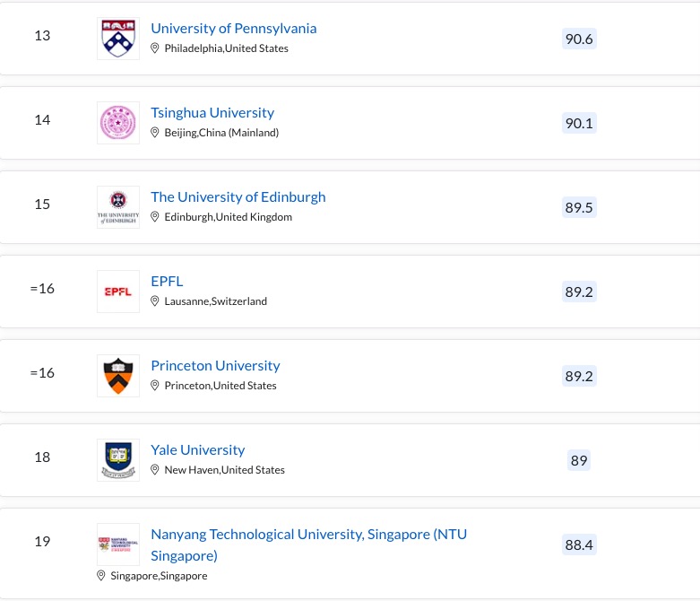Image resolution: width=700 pixels, height=601 pixels.
Task: Open the Tsinghua University link
Action: [x=212, y=113]
